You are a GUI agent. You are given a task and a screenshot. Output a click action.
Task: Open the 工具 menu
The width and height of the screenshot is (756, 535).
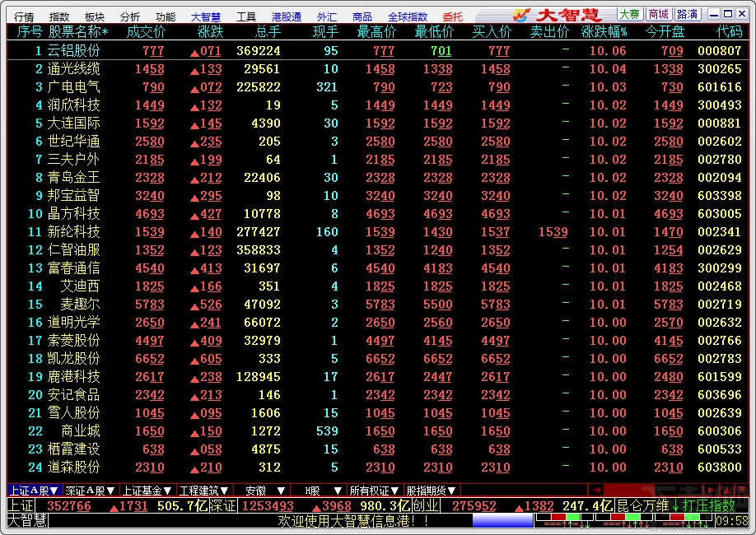(246, 16)
